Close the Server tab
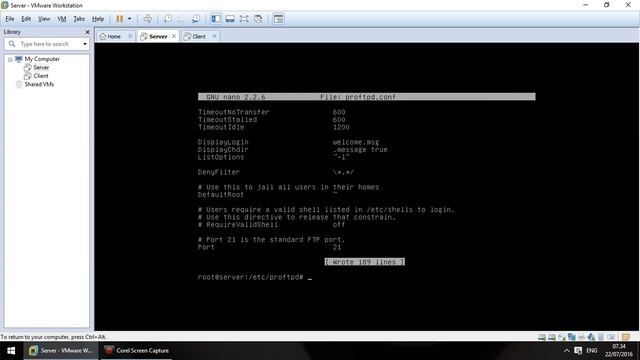 click(174, 36)
